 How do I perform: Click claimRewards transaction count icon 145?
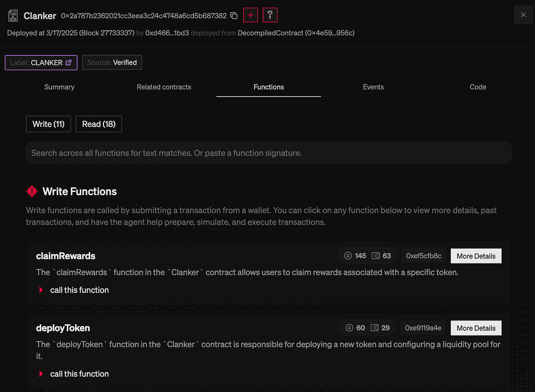(x=348, y=256)
